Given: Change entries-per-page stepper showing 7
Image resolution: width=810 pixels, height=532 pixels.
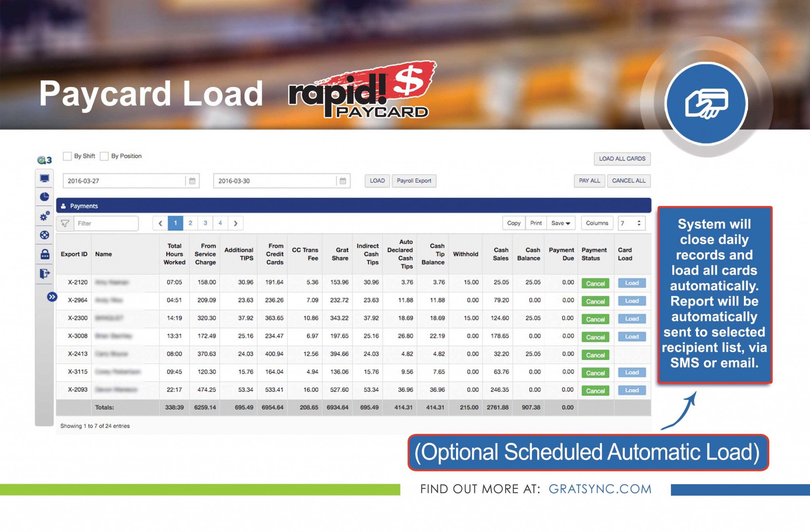Looking at the screenshot, I should [x=638, y=223].
